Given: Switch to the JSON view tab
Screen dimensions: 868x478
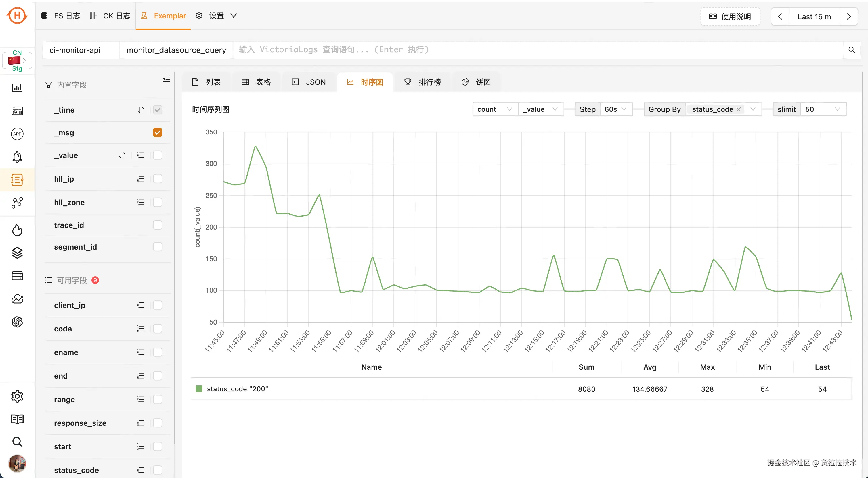Looking at the screenshot, I should 309,82.
